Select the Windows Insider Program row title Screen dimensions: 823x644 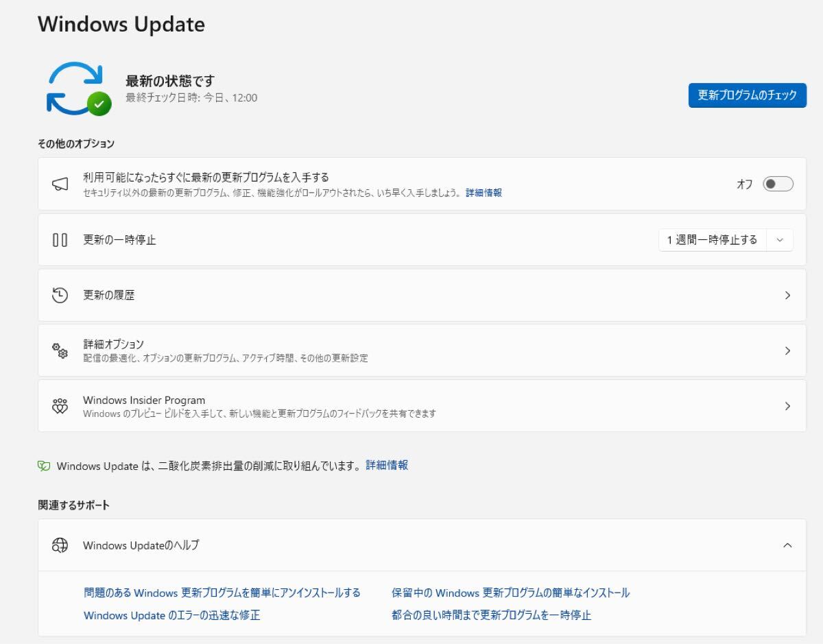pos(144,400)
